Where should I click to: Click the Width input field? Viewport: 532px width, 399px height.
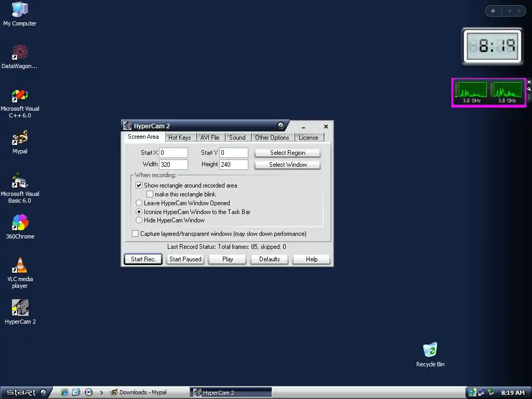[x=174, y=165]
